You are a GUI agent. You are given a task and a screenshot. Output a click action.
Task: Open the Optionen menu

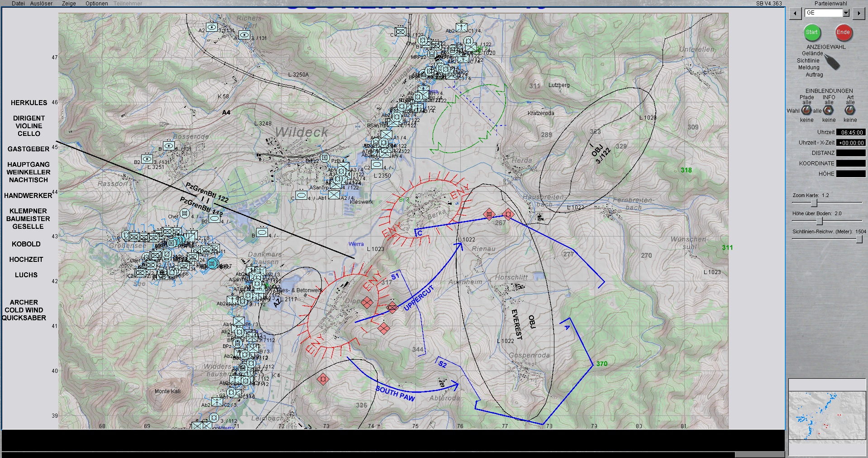tap(96, 3)
